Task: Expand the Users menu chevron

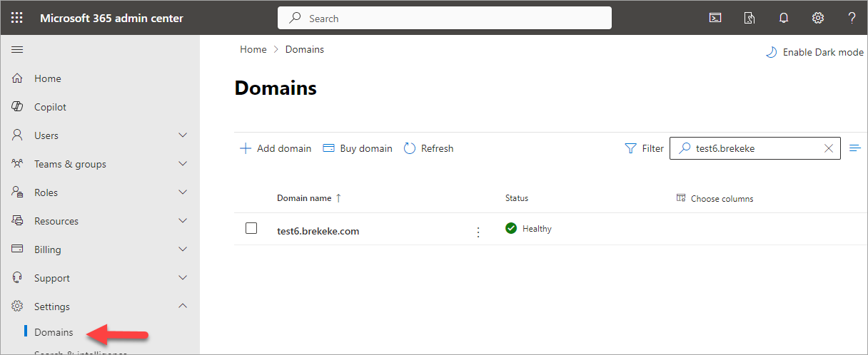Action: (183, 135)
